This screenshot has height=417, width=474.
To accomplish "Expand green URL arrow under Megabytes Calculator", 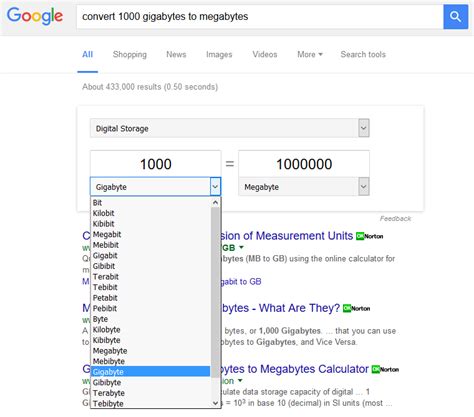I will (240, 381).
